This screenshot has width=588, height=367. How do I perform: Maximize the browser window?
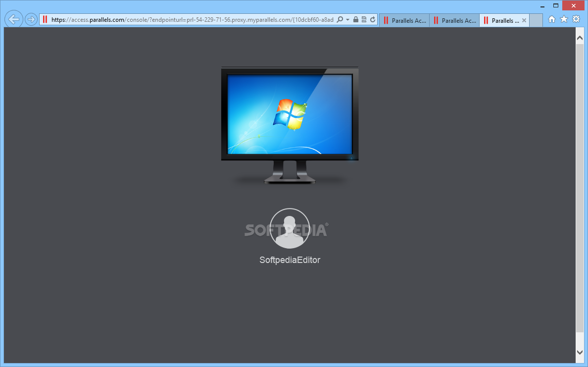(556, 5)
